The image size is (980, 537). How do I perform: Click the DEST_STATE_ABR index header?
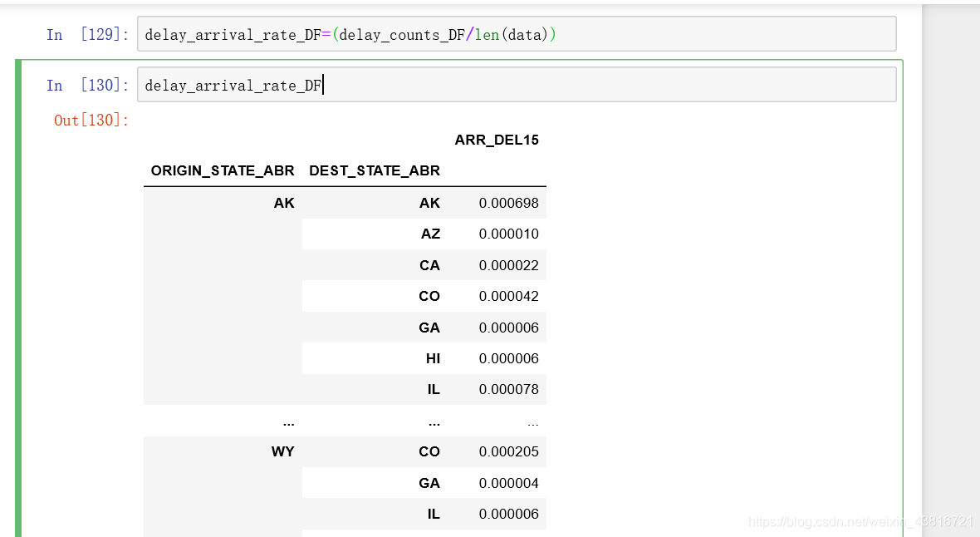(375, 171)
